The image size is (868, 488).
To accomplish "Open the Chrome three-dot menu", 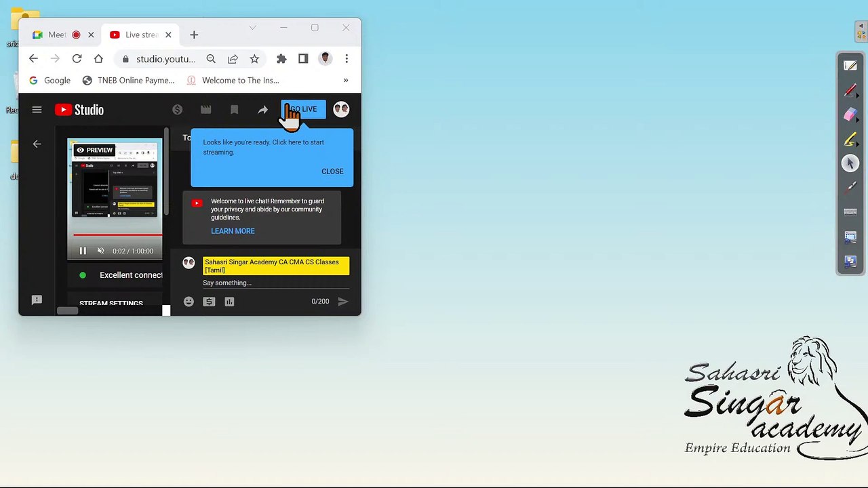I will [347, 59].
